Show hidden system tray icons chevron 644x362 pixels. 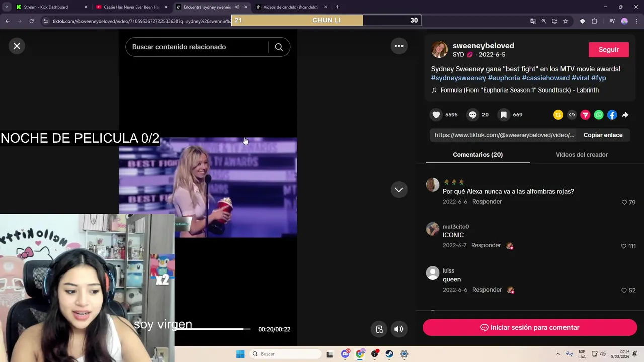tap(558, 354)
